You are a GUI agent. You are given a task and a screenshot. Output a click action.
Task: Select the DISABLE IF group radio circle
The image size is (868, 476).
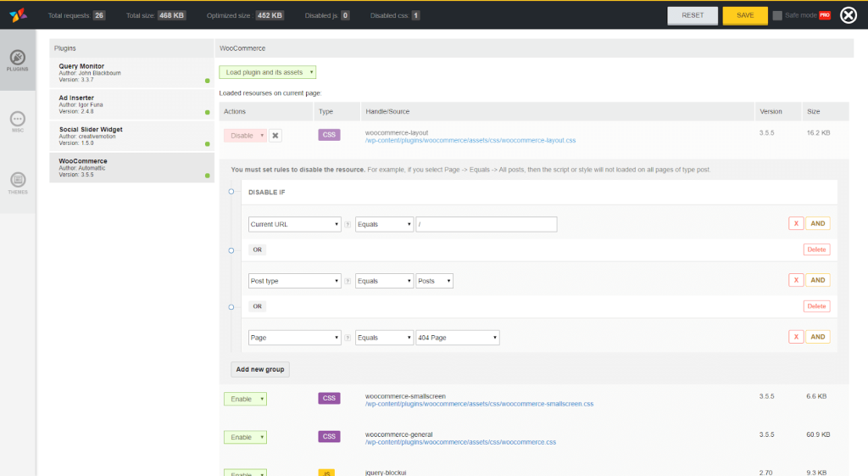tap(231, 192)
